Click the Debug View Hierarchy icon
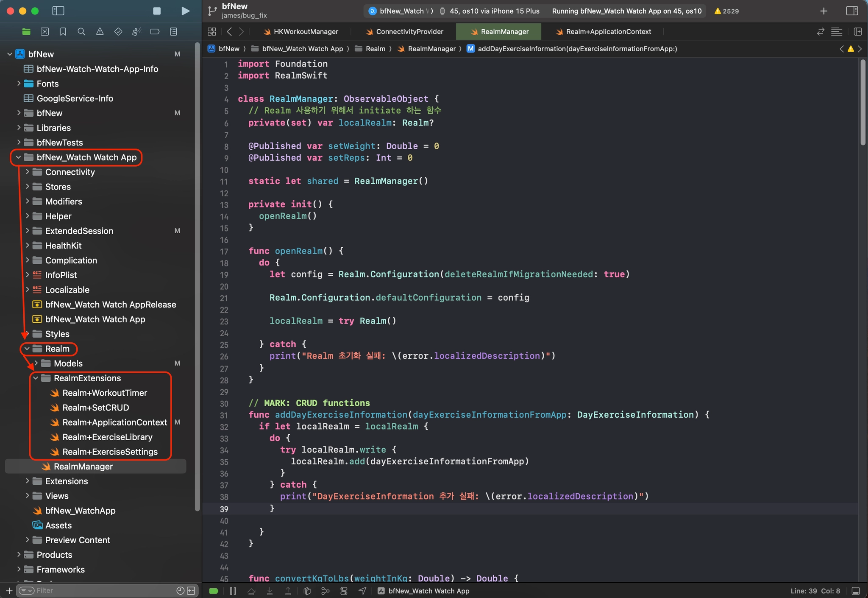Screen dimensions: 868x598 point(307,591)
